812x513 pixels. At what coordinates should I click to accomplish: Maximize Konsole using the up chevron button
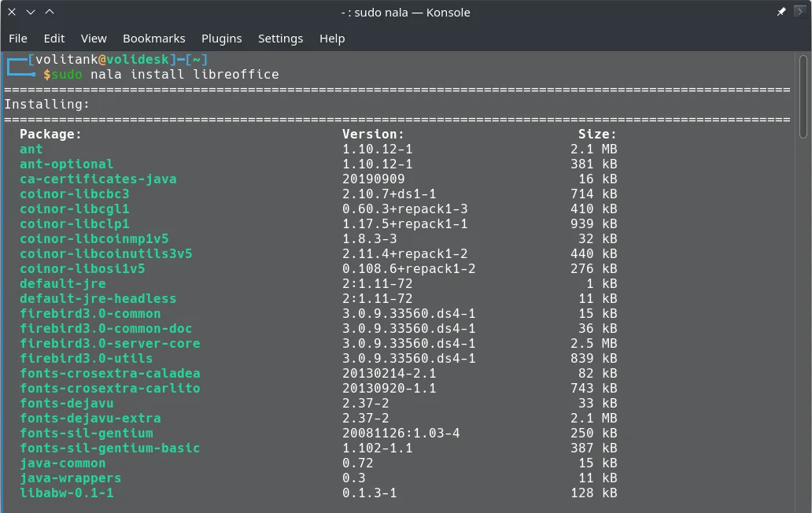click(50, 12)
